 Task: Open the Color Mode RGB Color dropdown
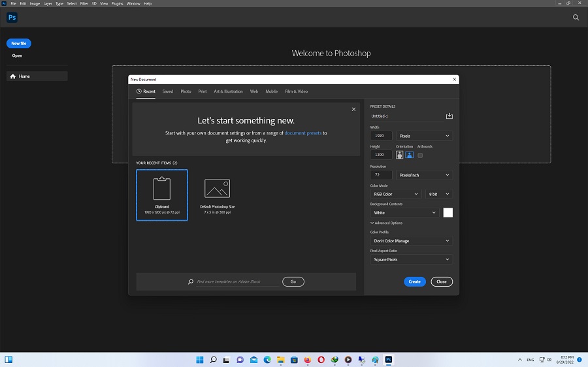(x=396, y=194)
